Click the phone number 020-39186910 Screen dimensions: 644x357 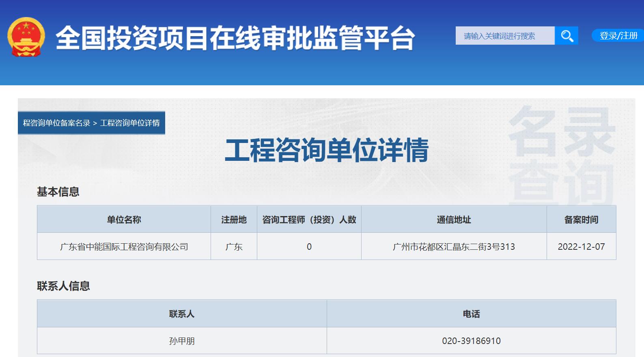471,341
